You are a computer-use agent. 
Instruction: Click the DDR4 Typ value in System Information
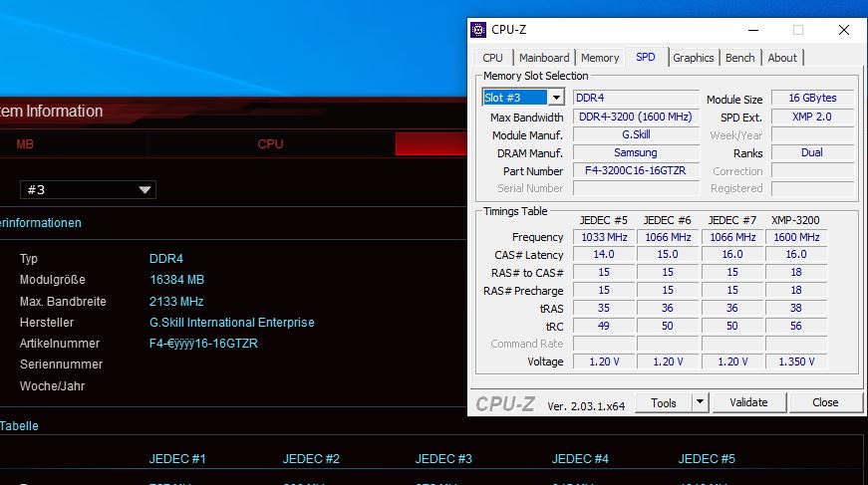point(166,259)
